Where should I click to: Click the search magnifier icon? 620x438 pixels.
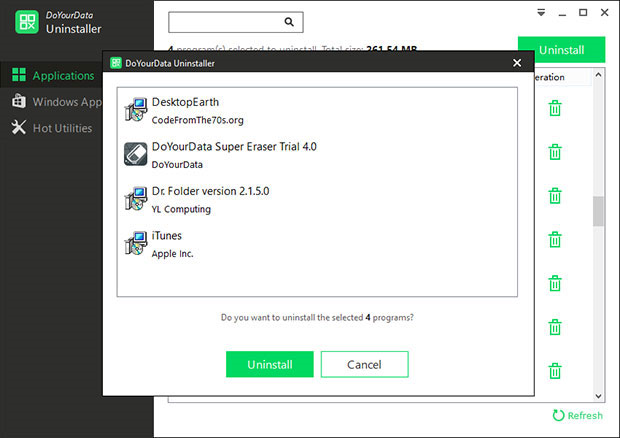tap(289, 21)
